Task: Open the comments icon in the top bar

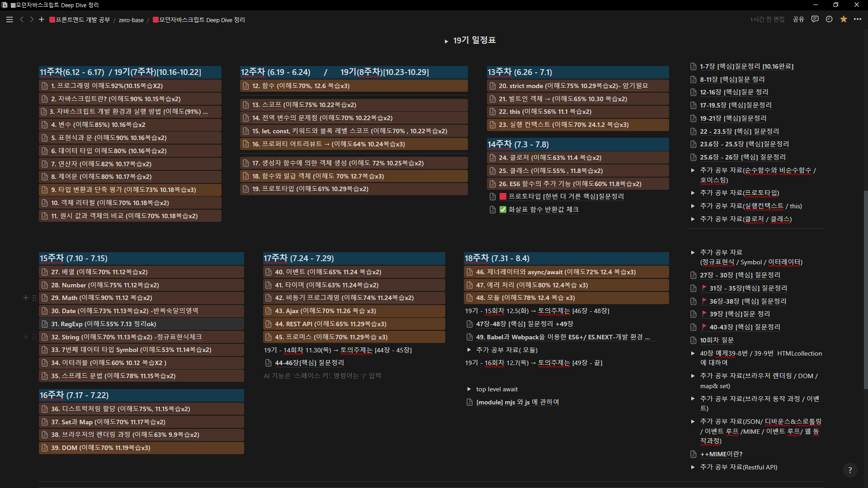Action: 815,19
